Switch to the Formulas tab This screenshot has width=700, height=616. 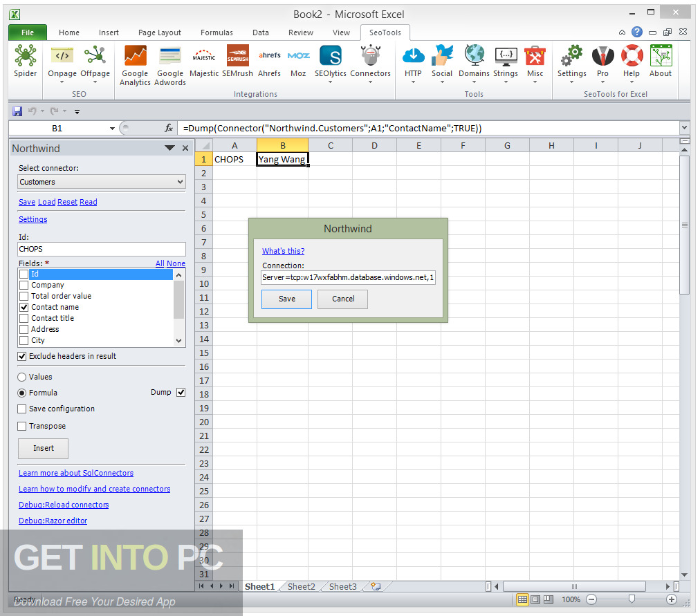217,32
